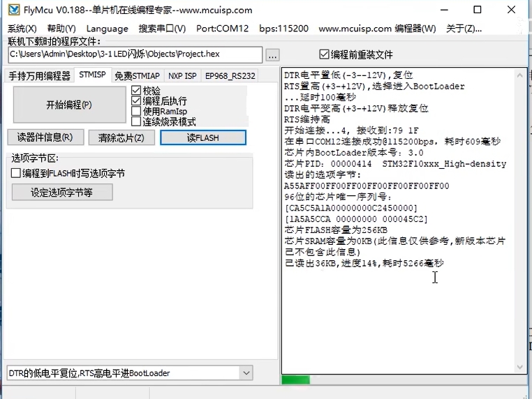Image resolution: width=532 pixels, height=399 pixels.
Task: Open the bps:115200 menu
Action: point(283,29)
